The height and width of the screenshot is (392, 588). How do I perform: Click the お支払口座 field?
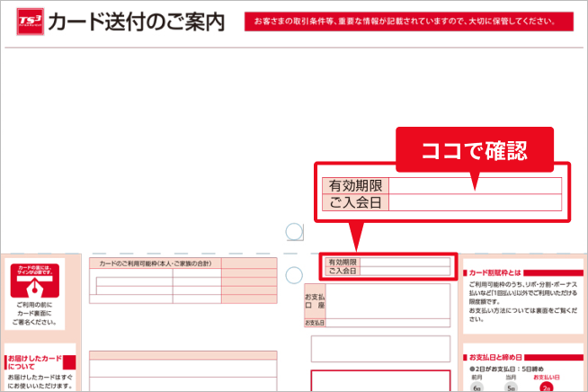point(377,301)
